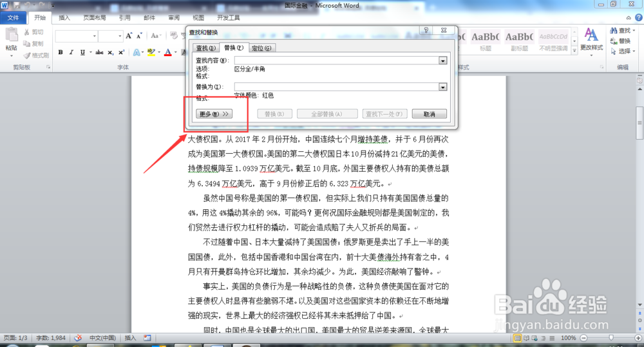644x347 pixels.
Task: Switch to the Go To (定位) tab in the dialog
Action: click(261, 48)
